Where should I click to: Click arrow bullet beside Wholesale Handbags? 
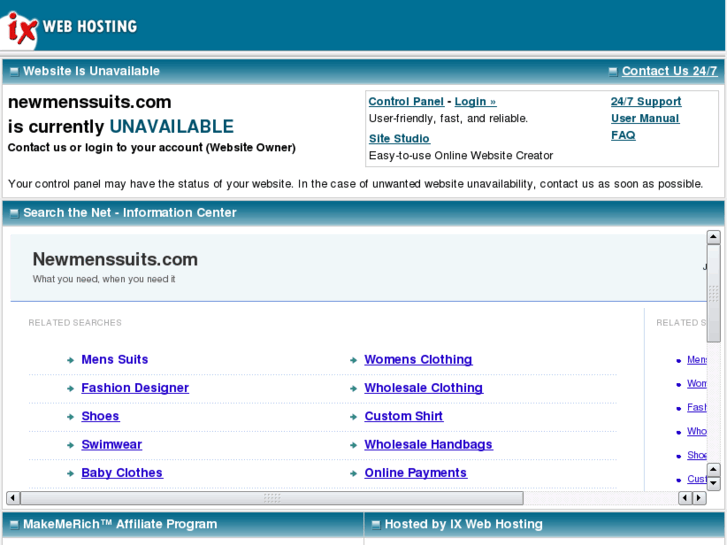point(353,445)
